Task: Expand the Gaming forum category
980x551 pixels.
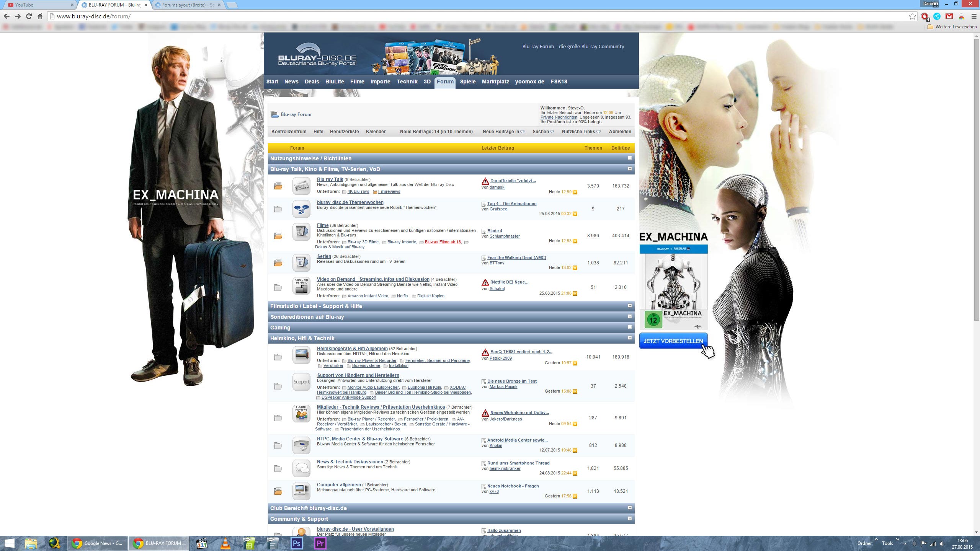Action: [630, 327]
